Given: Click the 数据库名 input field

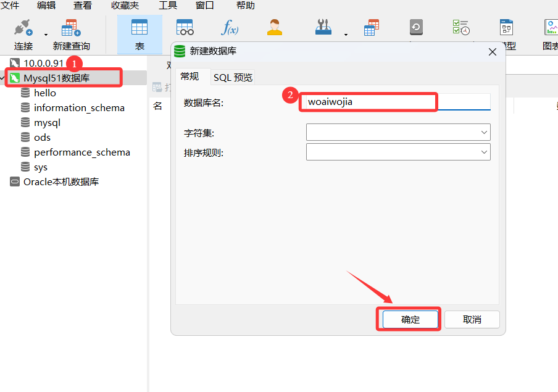Looking at the screenshot, I should pos(395,102).
